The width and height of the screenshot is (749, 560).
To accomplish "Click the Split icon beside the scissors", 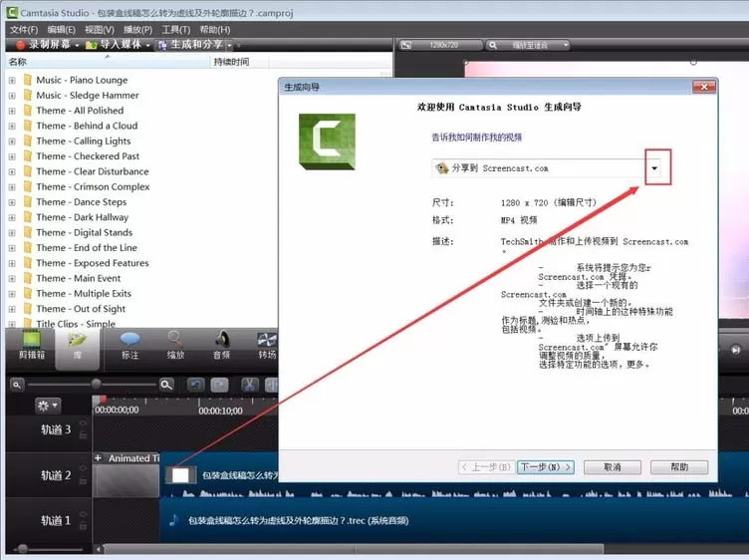I will (x=271, y=385).
